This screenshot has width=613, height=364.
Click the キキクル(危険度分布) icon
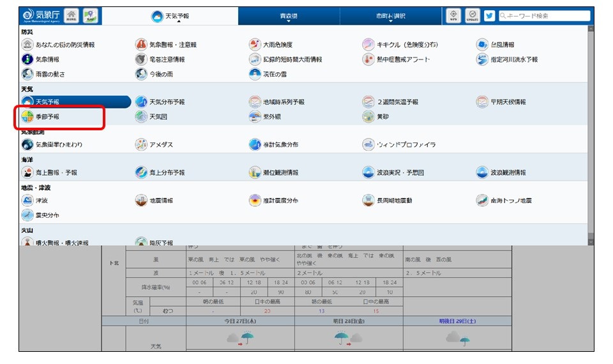(x=368, y=45)
